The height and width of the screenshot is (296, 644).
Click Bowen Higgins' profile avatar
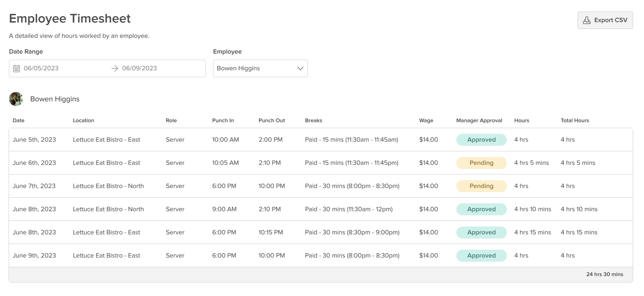tap(16, 99)
